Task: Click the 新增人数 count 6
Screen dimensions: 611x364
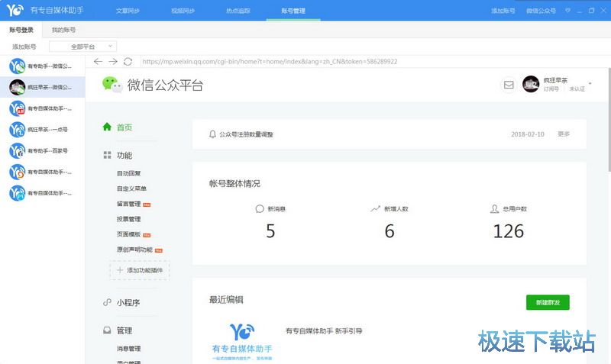Action: (x=390, y=231)
